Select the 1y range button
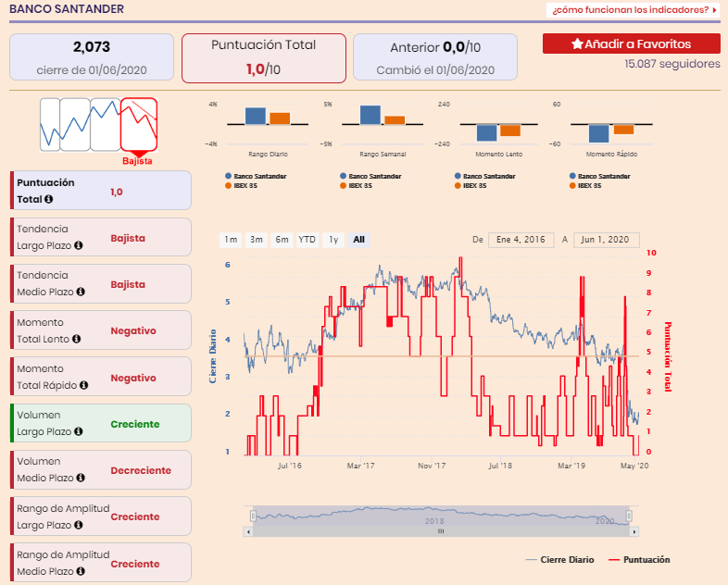Screen dimensions: 728x585 pos(333,240)
